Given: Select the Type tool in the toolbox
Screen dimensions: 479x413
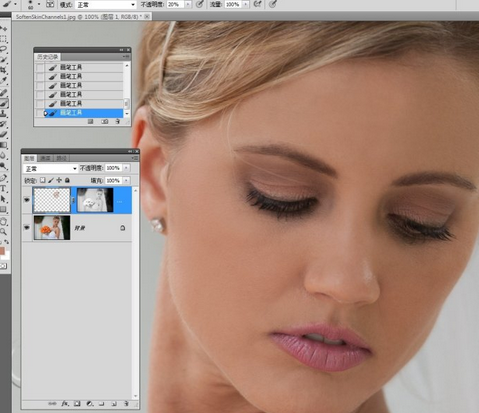Looking at the screenshot, I should tap(3, 188).
